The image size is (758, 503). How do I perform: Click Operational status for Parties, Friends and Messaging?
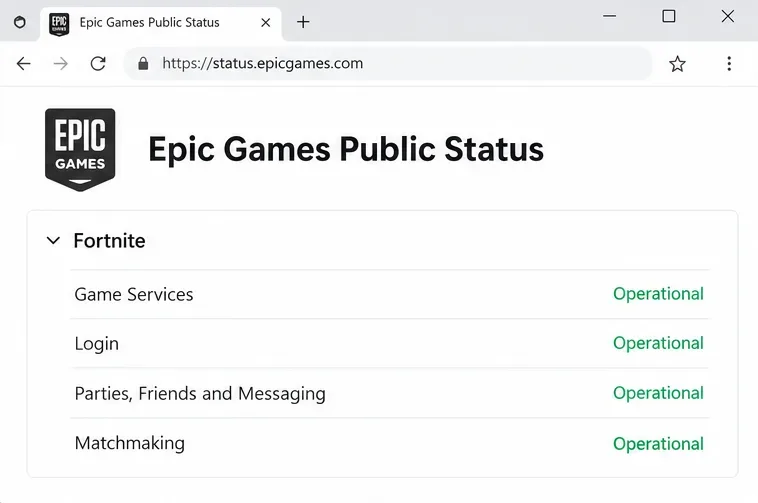(658, 393)
